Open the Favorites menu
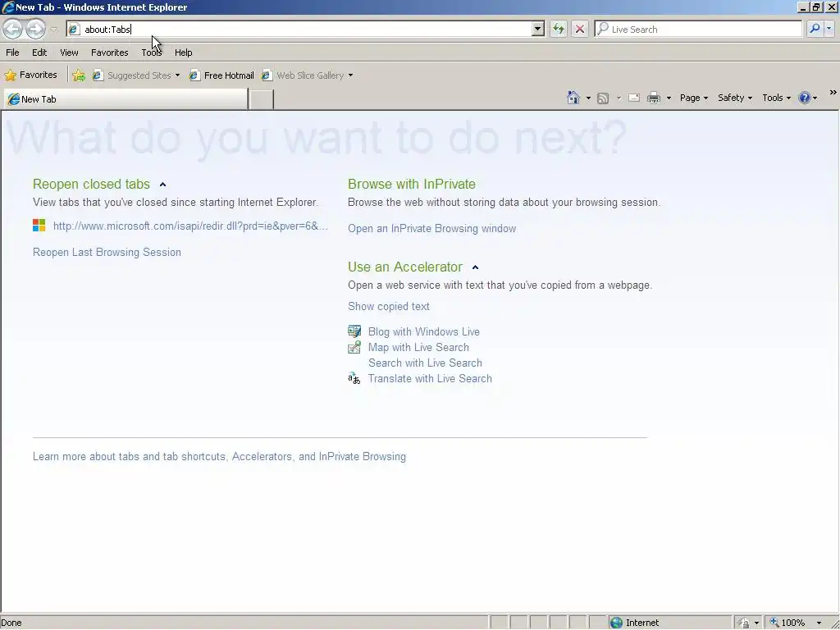This screenshot has width=840, height=630. click(109, 52)
